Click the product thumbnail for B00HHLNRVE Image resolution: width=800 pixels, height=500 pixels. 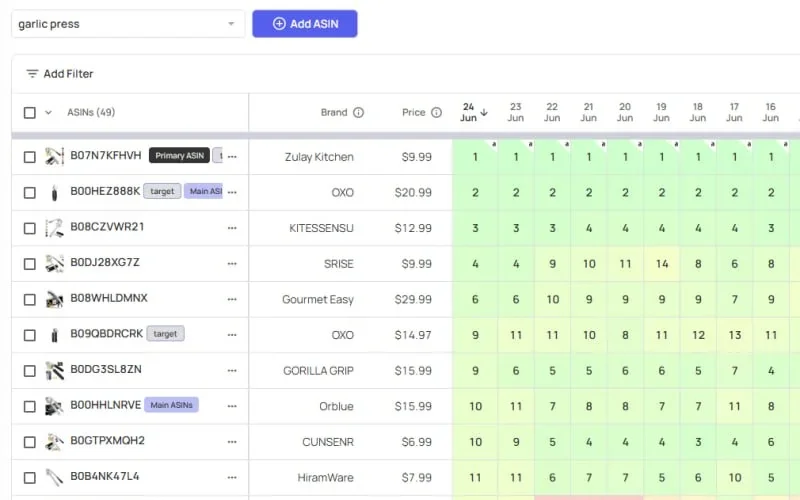point(54,407)
